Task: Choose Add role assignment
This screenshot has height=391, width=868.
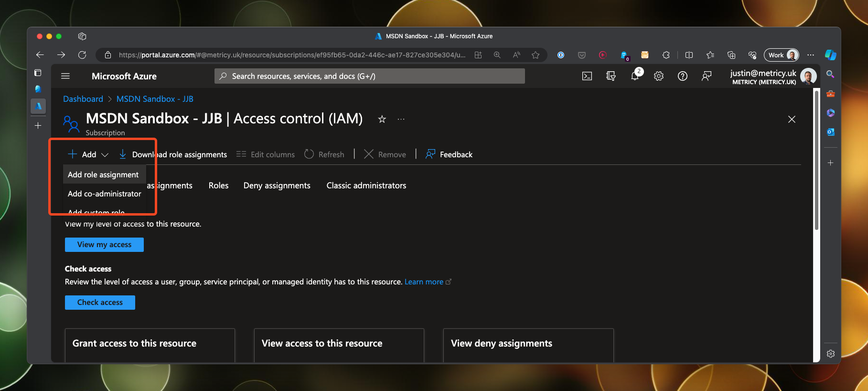Action: [104, 175]
